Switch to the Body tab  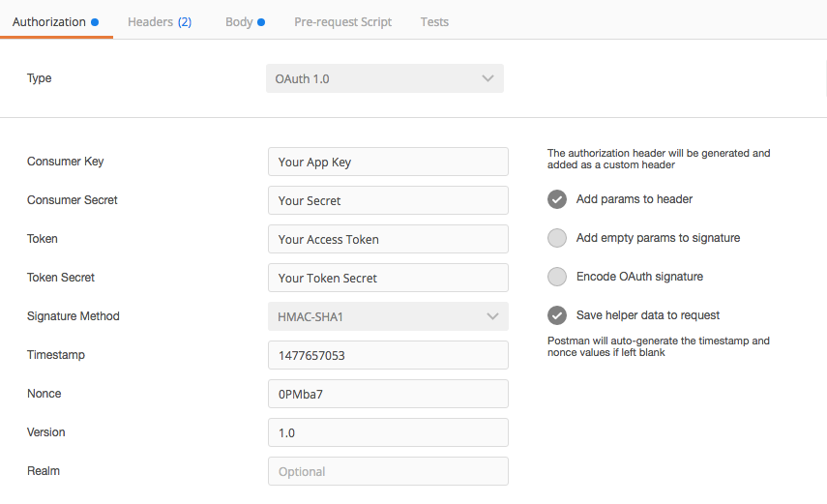click(x=240, y=21)
